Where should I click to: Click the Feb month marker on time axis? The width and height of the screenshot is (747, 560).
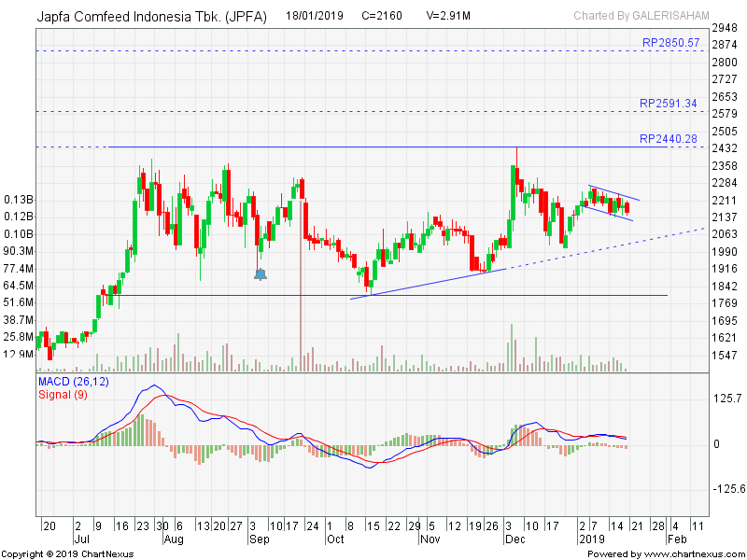[679, 539]
